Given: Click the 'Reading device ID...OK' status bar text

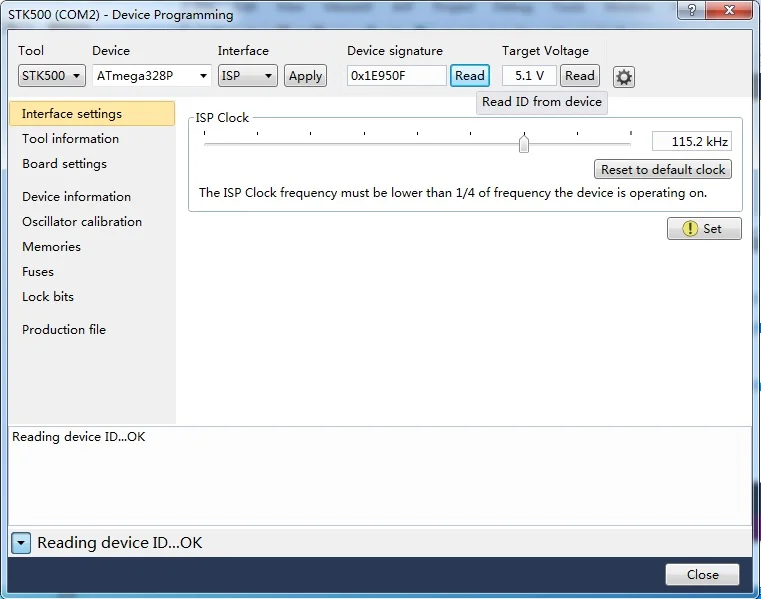Looking at the screenshot, I should pyautogui.click(x=119, y=543).
